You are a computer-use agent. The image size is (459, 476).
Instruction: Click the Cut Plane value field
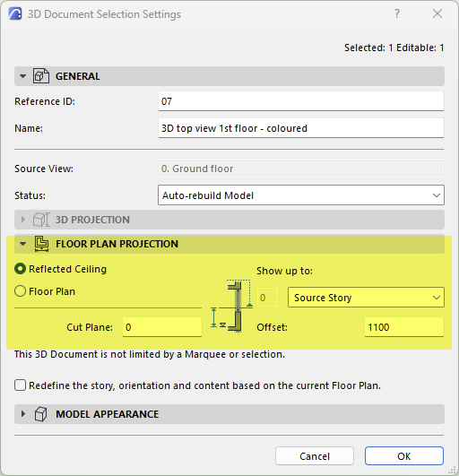point(162,327)
